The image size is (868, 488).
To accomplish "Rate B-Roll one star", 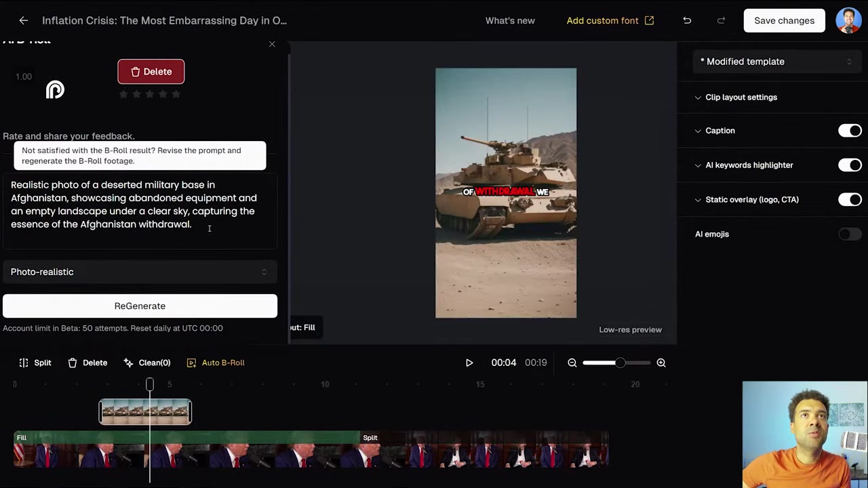I will tap(123, 95).
